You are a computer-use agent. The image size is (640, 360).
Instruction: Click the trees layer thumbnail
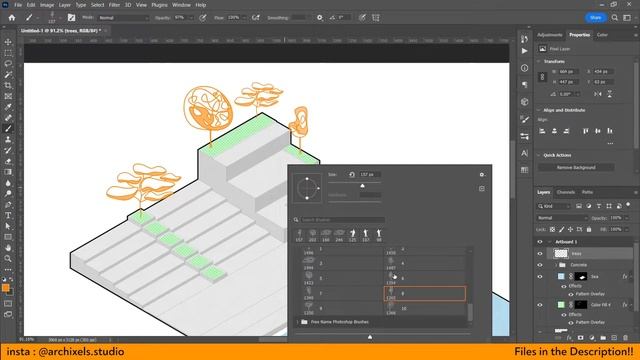560,253
